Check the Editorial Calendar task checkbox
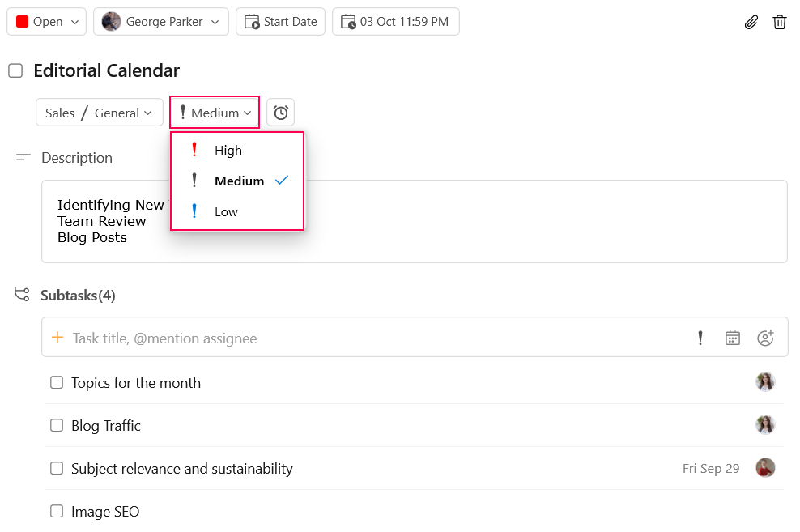Viewport: 800px width, 532px height. [x=16, y=70]
